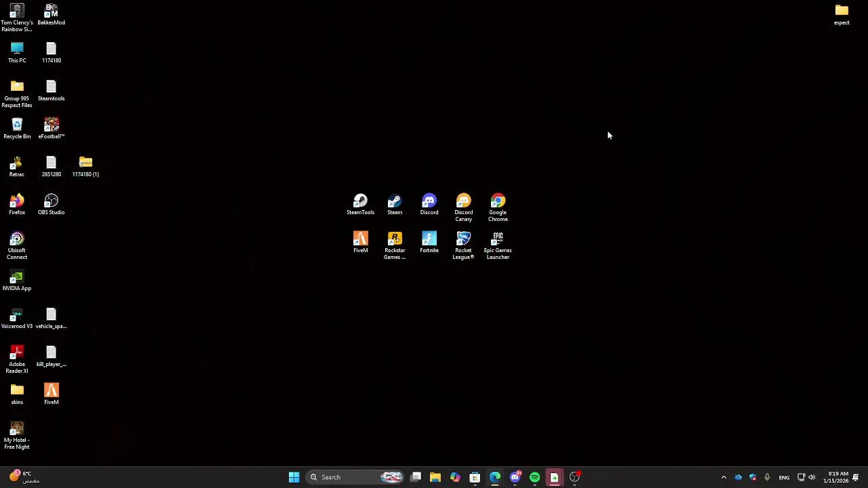
Task: Select the SteamTools shortcut in center group
Action: pos(360,205)
